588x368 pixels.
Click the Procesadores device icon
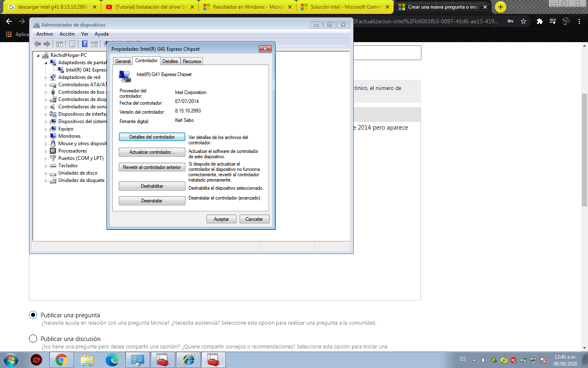pyautogui.click(x=53, y=151)
